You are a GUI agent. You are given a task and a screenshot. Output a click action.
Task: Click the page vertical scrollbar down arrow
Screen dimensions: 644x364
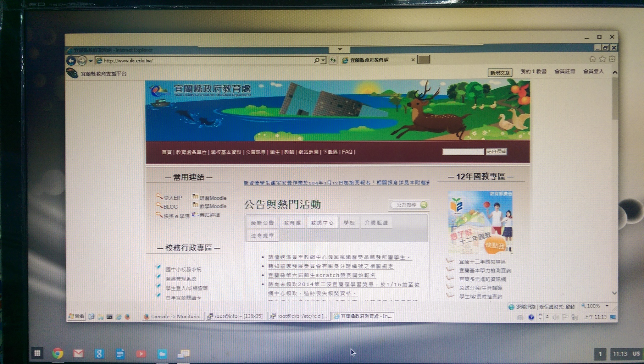tap(614, 293)
